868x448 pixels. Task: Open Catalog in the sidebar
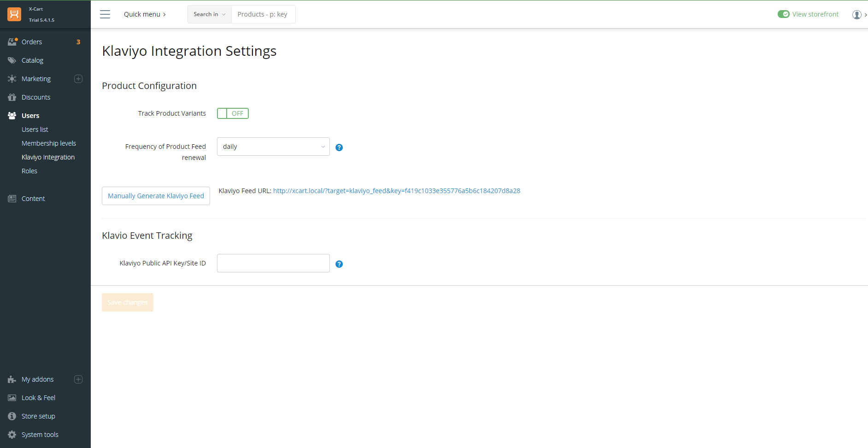coord(32,60)
